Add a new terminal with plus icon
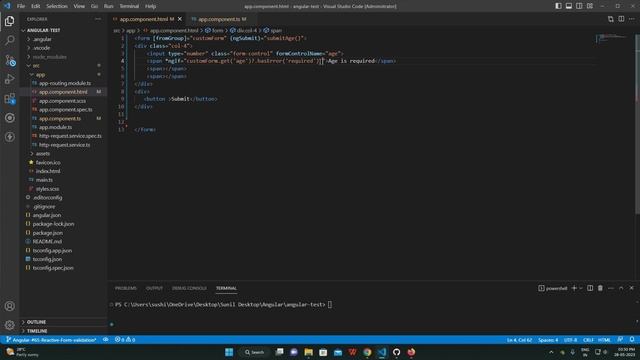 [x=574, y=288]
